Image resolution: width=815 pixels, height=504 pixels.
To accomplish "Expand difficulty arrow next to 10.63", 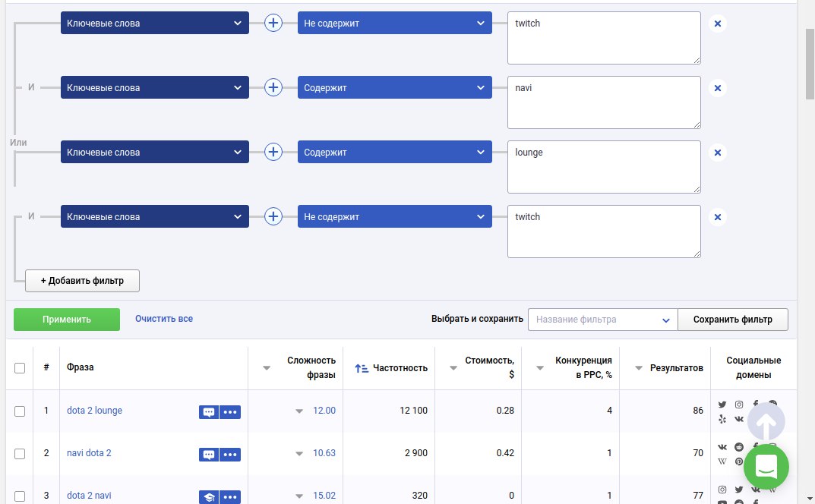I will 299,454.
